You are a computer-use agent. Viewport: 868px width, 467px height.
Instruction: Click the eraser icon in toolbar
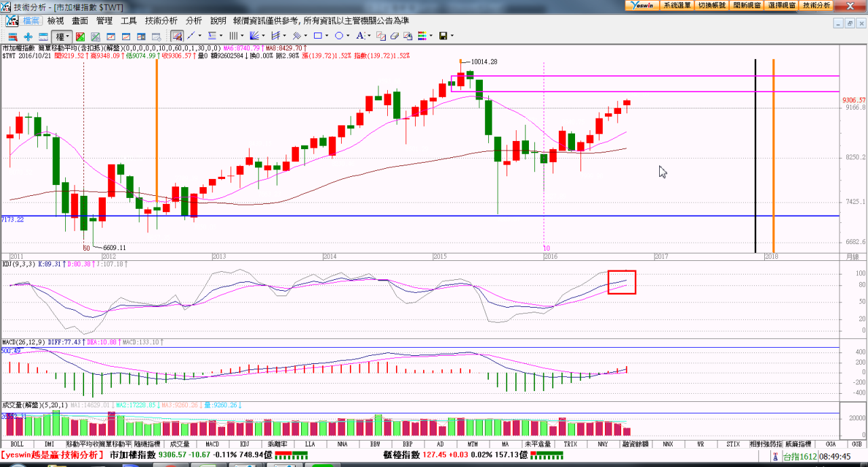click(394, 36)
